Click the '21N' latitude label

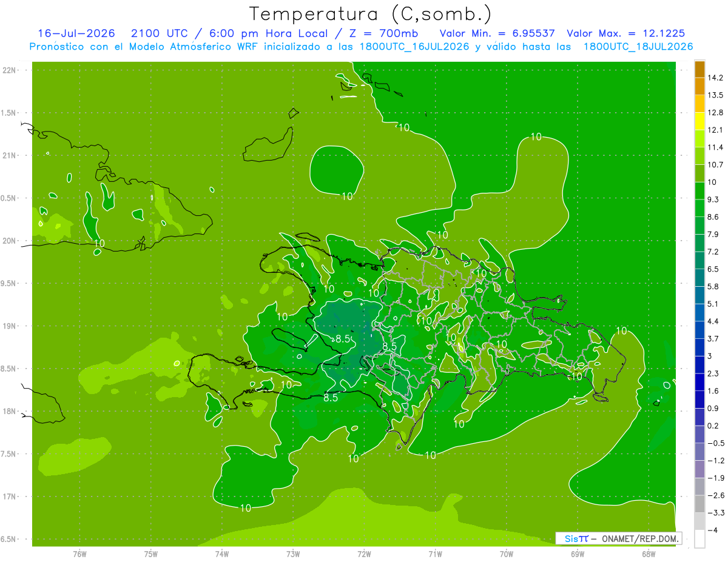point(10,156)
